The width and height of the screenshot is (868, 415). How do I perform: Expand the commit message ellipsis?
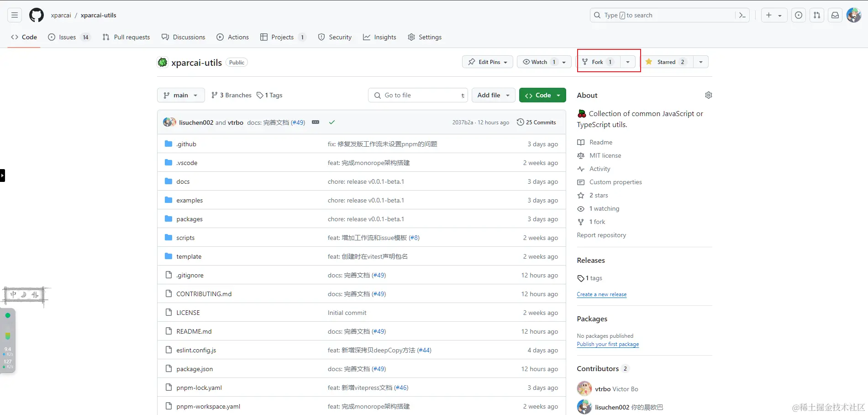pyautogui.click(x=316, y=122)
